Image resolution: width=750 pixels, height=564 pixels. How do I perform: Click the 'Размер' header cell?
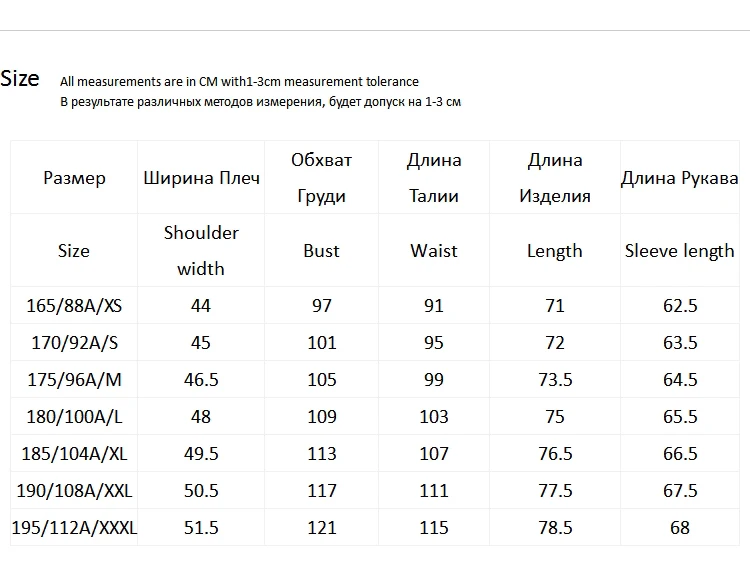coord(74,178)
